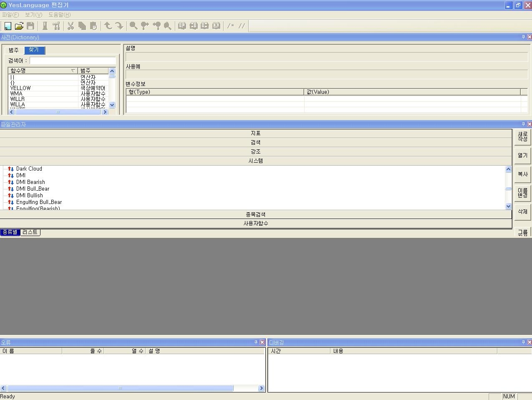Image resolution: width=532 pixels, height=400 pixels.
Task: Expand the 지표 category bar
Action: pyautogui.click(x=255, y=133)
